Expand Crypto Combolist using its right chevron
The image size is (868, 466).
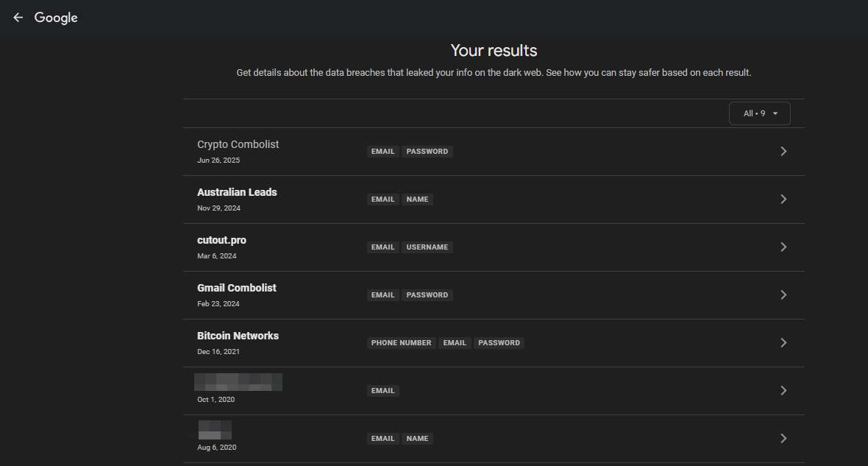coord(783,152)
